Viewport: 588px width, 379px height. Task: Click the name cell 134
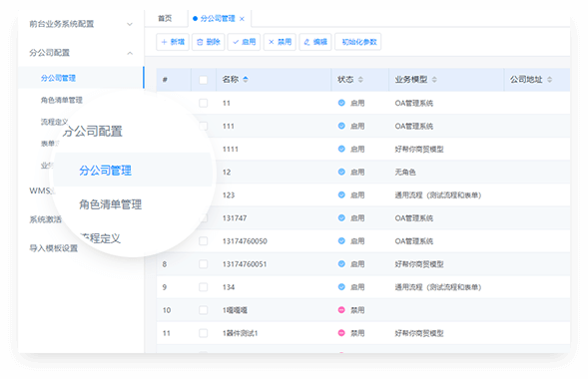click(229, 287)
